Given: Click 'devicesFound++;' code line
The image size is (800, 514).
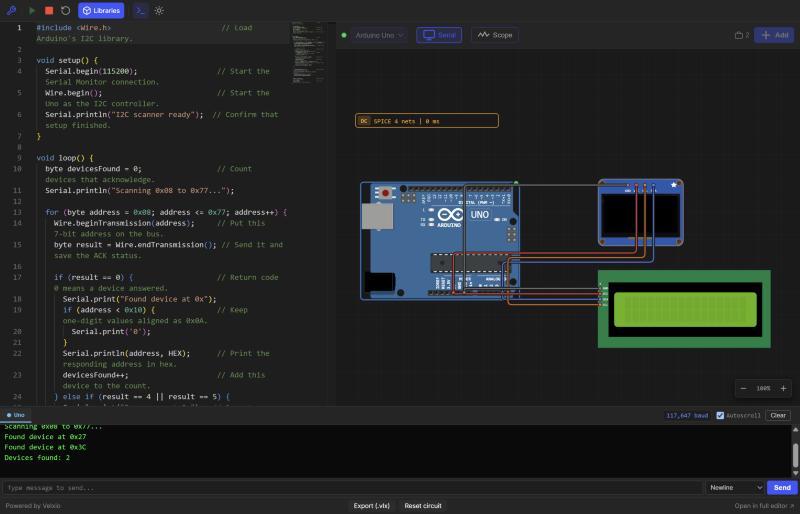Looking at the screenshot, I should click(95, 375).
